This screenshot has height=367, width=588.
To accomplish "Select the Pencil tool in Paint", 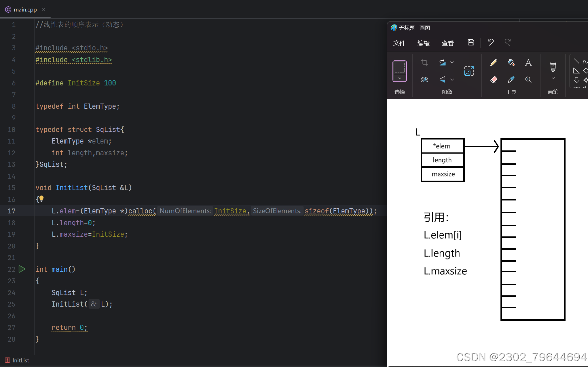I will coord(494,62).
